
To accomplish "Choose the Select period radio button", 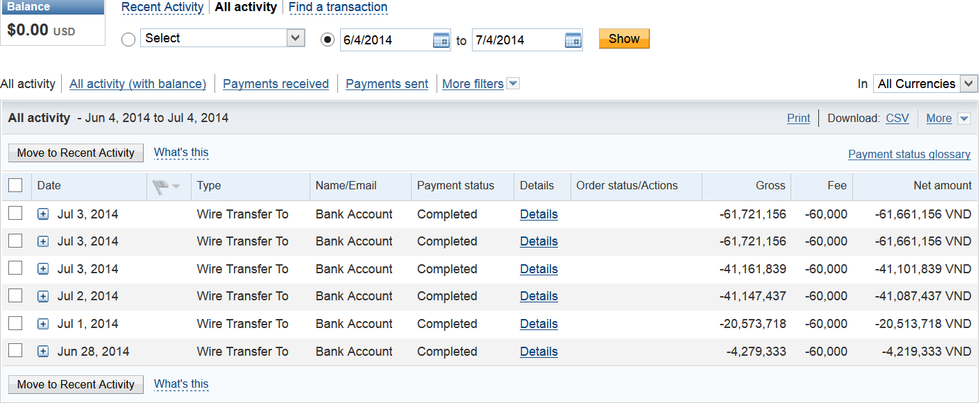I will point(128,40).
